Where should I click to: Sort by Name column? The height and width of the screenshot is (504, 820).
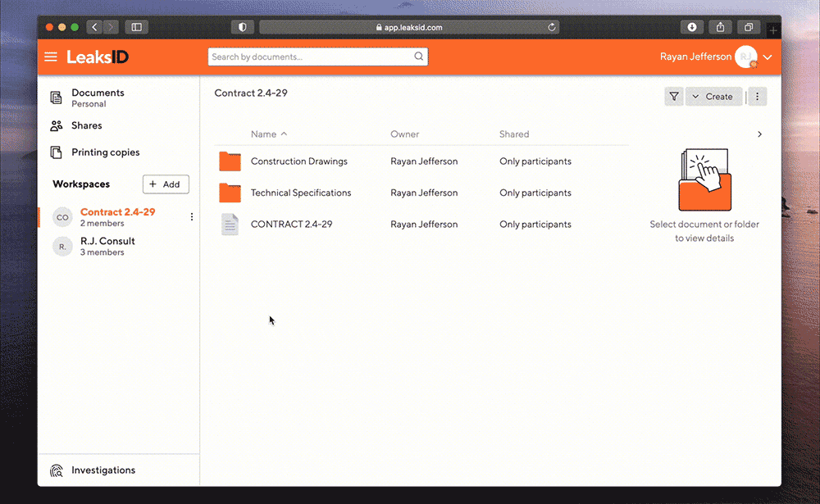click(269, 134)
